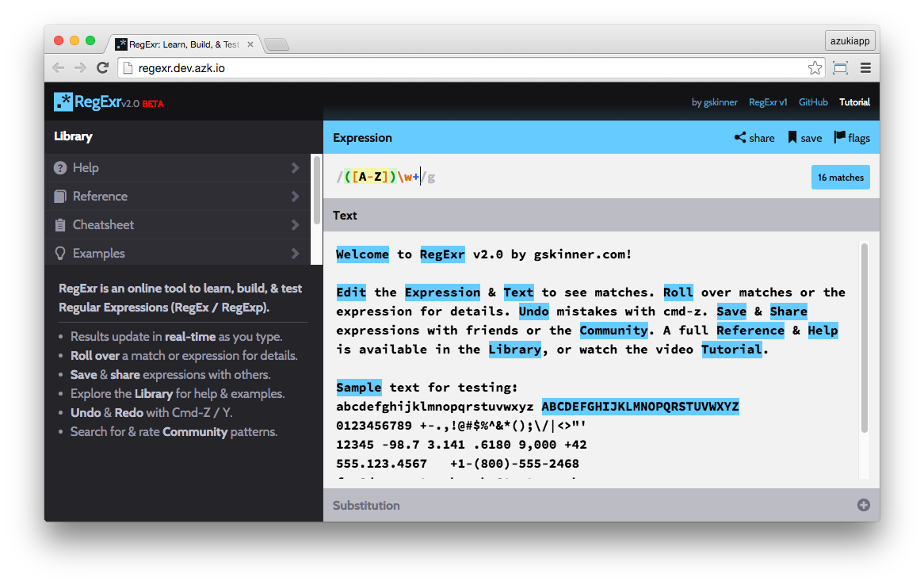Click the Cheatsheet clipboard icon

tap(60, 224)
